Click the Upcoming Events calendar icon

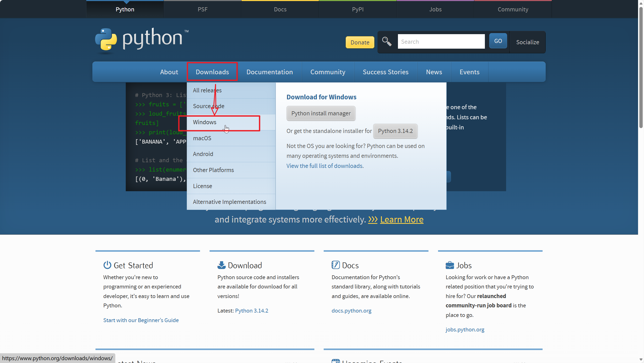[x=336, y=361]
